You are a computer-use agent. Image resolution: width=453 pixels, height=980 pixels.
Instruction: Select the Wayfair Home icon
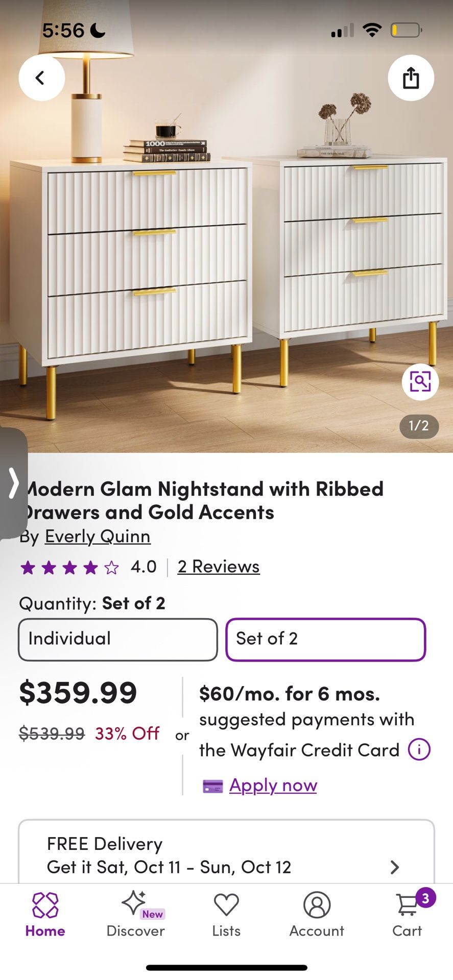pyautogui.click(x=44, y=904)
